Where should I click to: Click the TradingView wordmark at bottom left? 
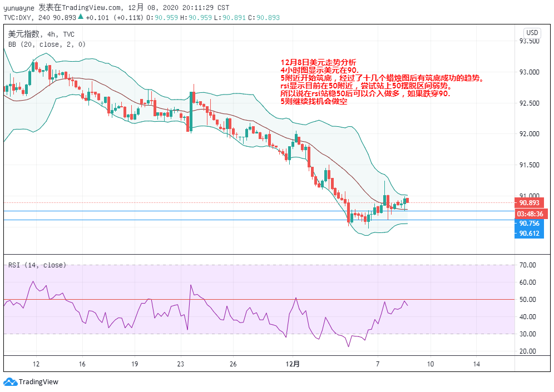click(38, 382)
